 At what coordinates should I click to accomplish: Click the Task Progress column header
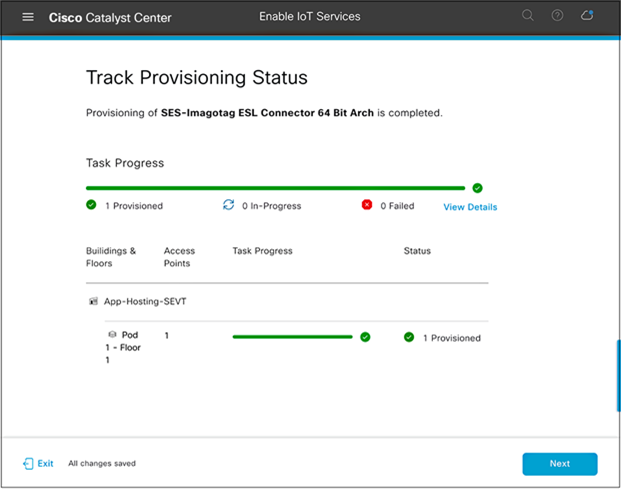tap(263, 251)
